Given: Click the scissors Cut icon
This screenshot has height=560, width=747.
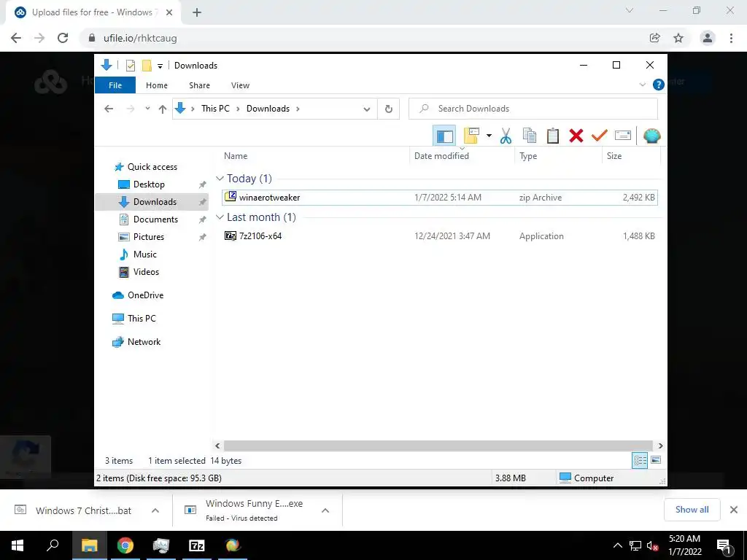Looking at the screenshot, I should coord(506,136).
